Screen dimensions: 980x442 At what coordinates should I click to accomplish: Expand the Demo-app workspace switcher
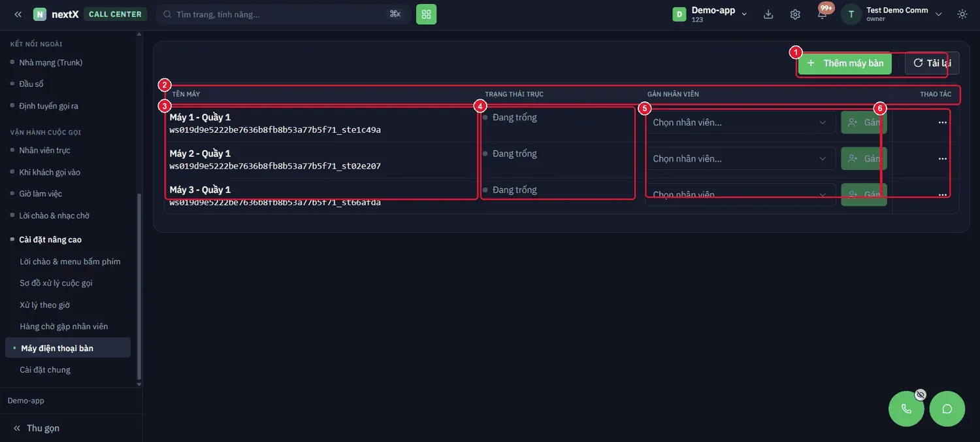point(710,14)
